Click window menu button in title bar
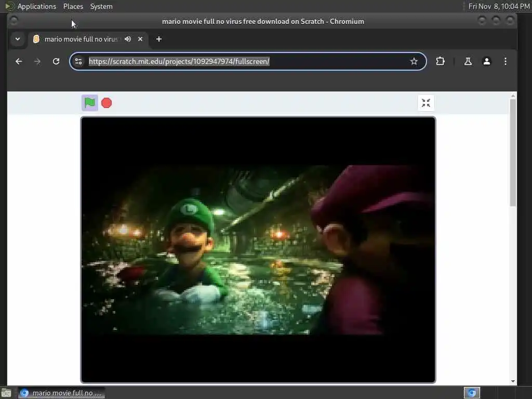The width and height of the screenshot is (532, 399). (14, 21)
